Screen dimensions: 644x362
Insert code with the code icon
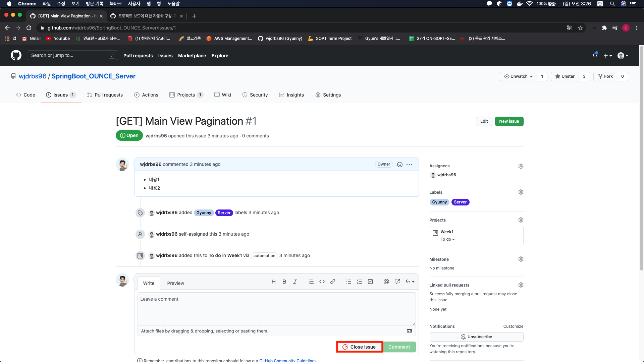[x=322, y=282]
